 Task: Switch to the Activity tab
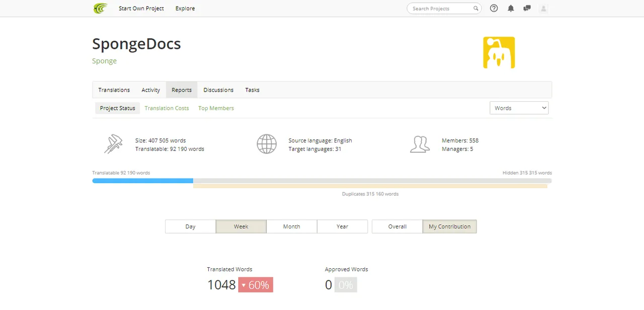150,90
